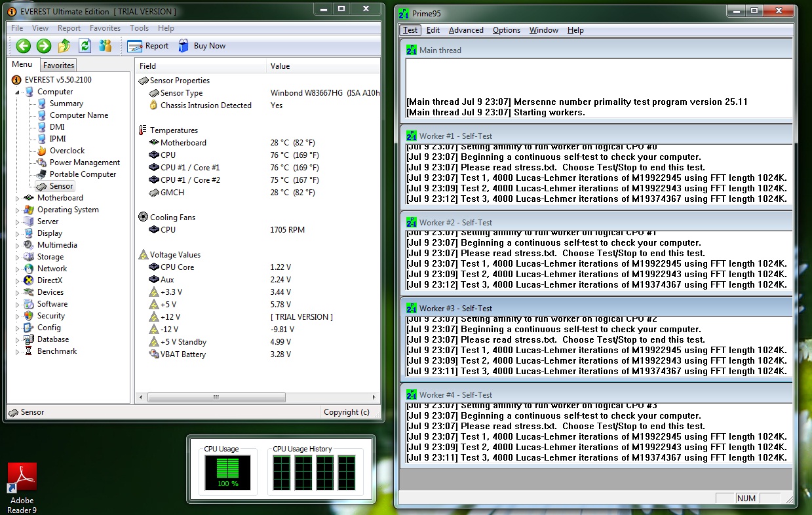Click the scrollbar right arrow in EVEREST list
This screenshot has width=812, height=515.
375,398
